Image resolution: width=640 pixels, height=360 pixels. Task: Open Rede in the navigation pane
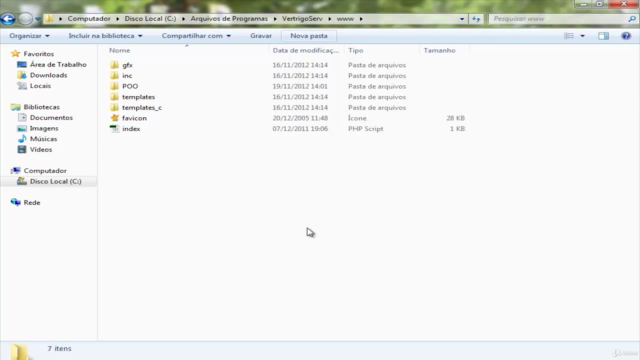click(31, 202)
